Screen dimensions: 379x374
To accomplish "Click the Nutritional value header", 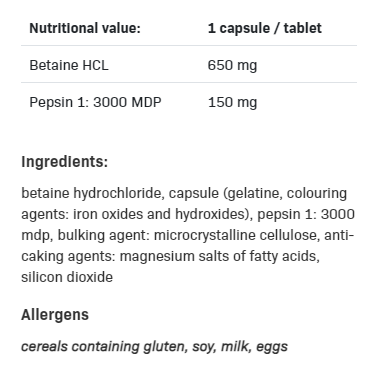I will click(85, 28).
